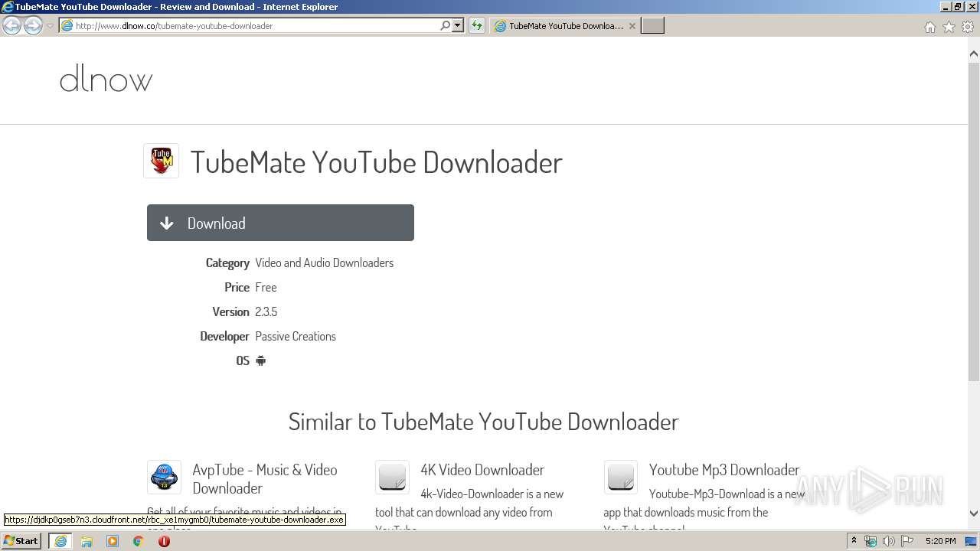Click the dlnow site logo
The height and width of the screenshot is (551, 980).
tap(106, 79)
